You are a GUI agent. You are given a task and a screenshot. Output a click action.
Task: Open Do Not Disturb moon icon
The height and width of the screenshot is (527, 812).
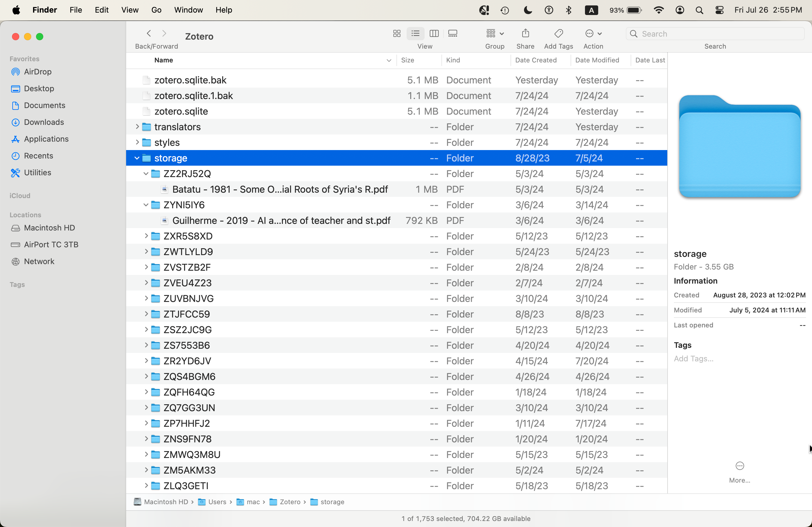click(x=527, y=10)
